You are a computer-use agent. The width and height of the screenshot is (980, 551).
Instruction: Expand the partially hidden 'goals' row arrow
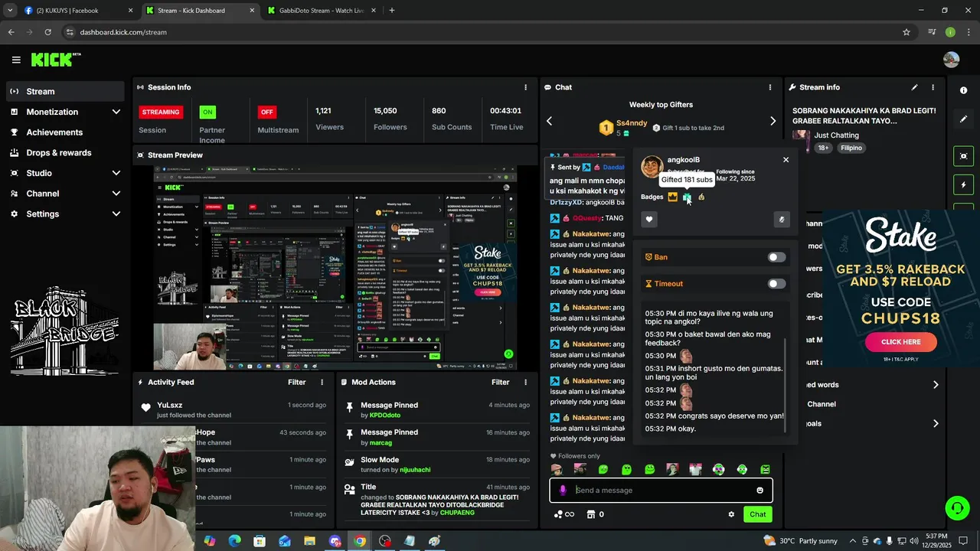935,423
